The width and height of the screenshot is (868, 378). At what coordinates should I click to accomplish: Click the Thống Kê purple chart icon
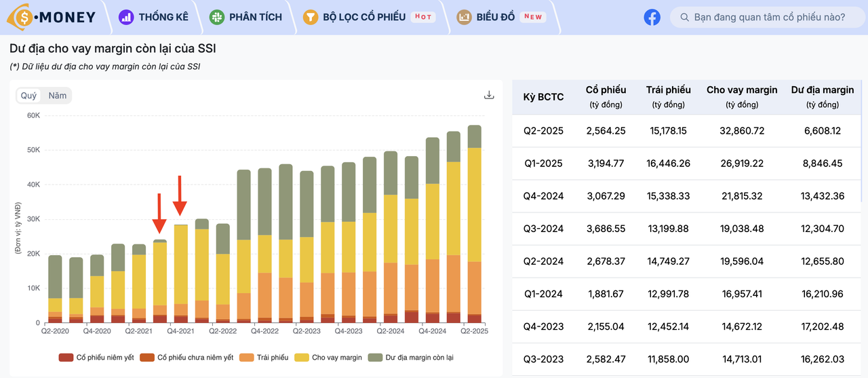click(126, 17)
